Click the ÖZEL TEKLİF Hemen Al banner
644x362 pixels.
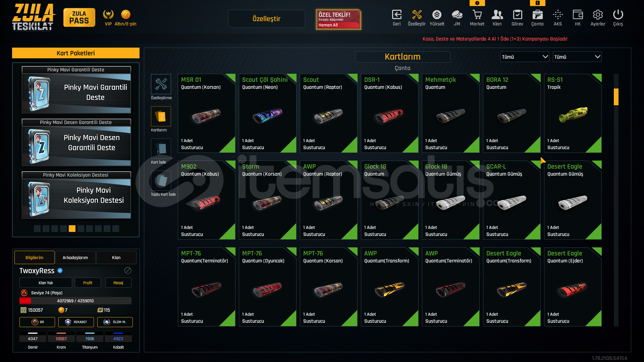338,19
